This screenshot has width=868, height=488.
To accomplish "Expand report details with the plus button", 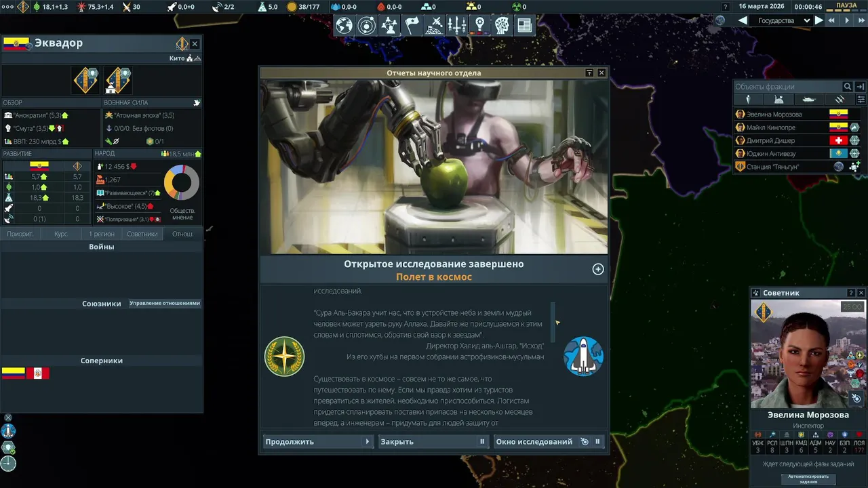I will coord(598,269).
